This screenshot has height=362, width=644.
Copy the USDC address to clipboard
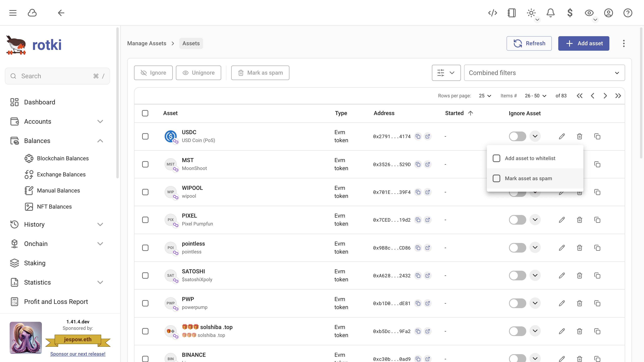coord(418,136)
